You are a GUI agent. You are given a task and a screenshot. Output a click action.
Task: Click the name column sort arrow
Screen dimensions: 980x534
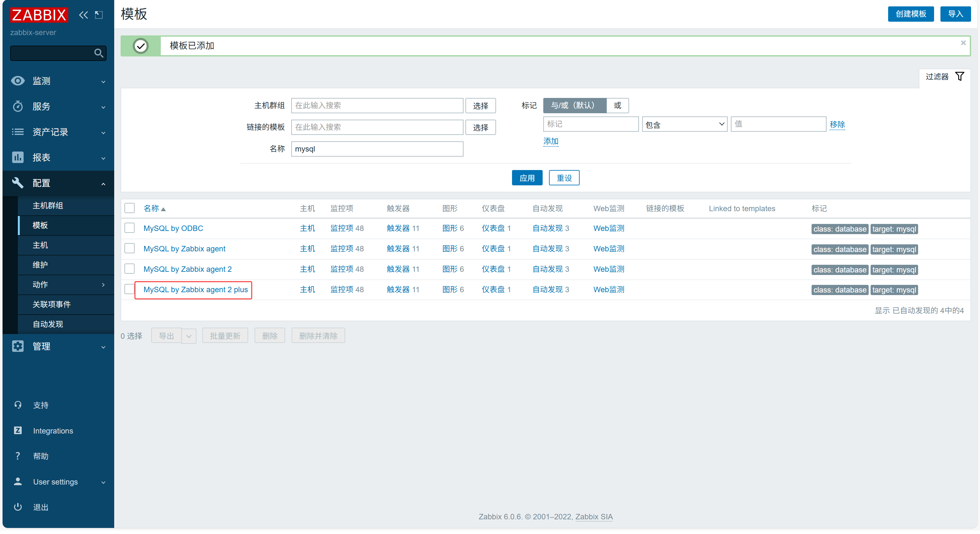tap(163, 209)
